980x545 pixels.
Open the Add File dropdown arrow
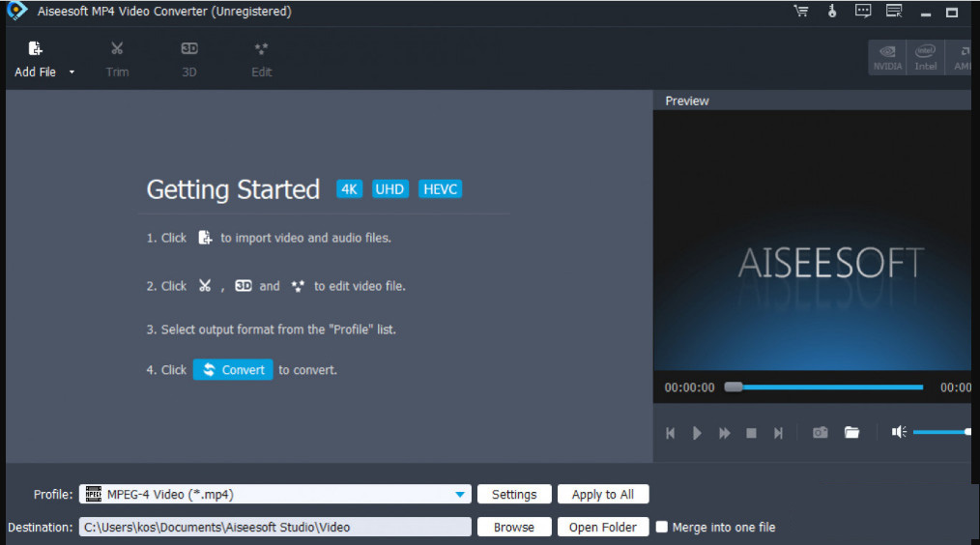[x=72, y=72]
